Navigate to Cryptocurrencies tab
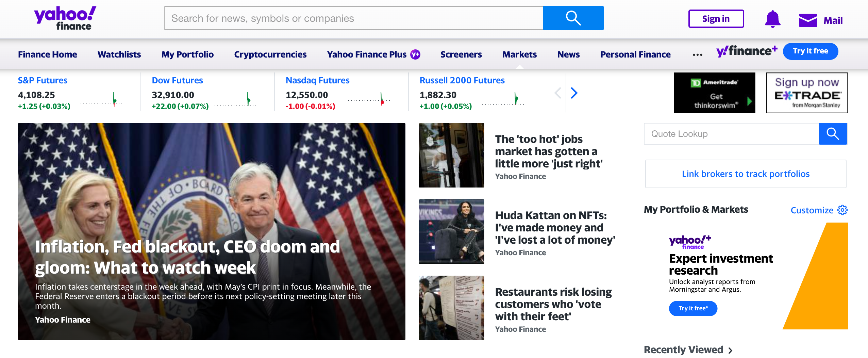868x358 pixels. tap(270, 54)
